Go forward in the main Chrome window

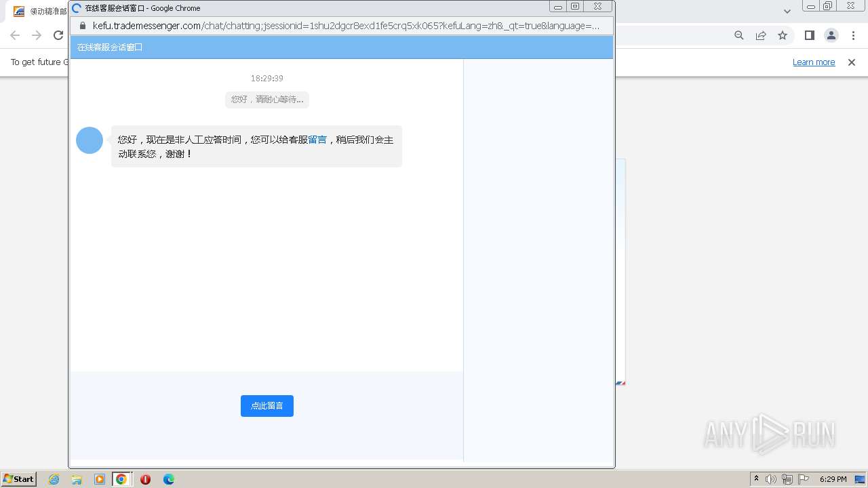click(x=37, y=35)
